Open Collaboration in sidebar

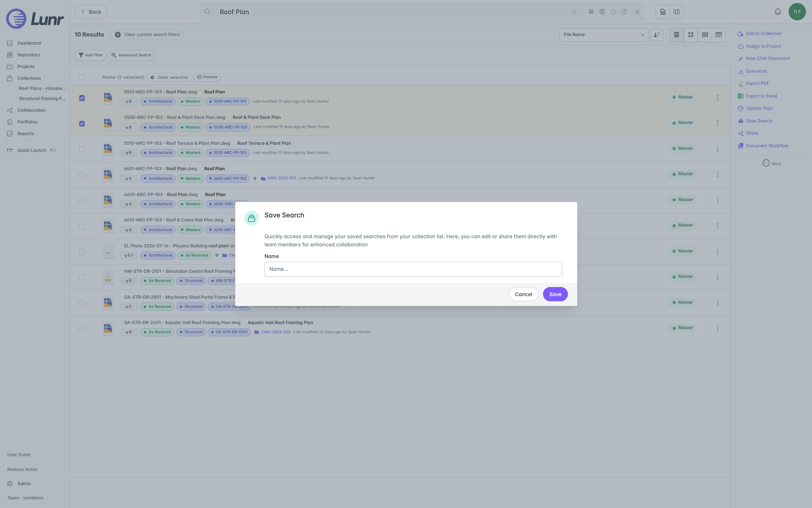pyautogui.click(x=31, y=110)
